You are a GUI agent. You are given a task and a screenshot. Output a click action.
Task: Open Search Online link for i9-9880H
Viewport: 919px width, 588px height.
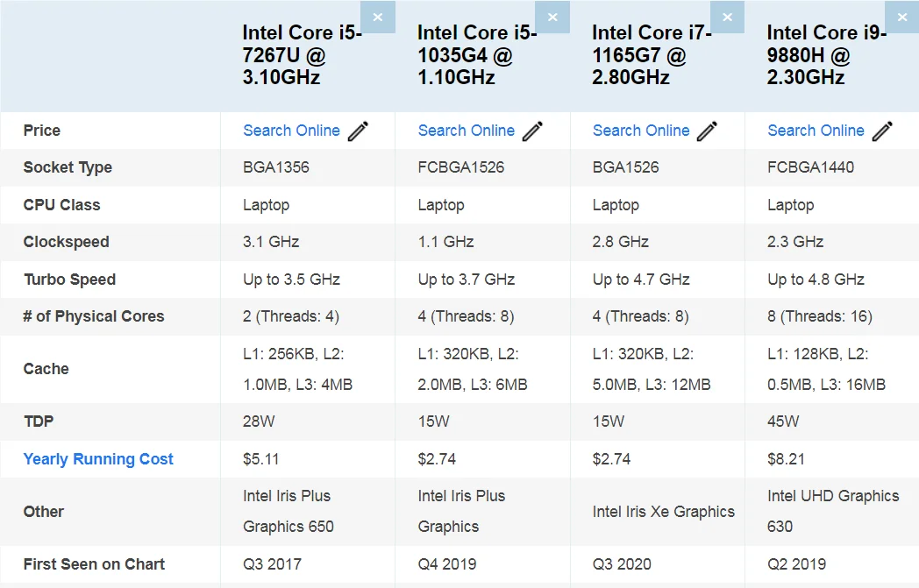816,131
